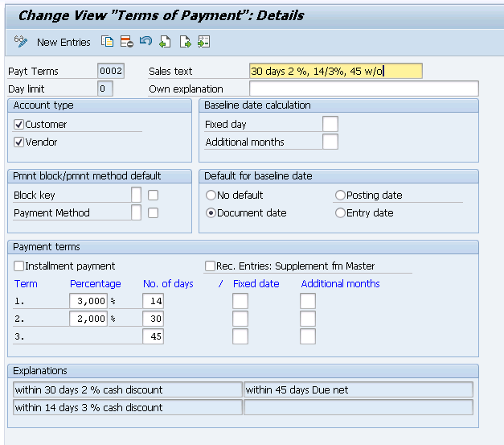Click the Other entry icon in toolbar
This screenshot has width=504, height=445.
point(204,42)
